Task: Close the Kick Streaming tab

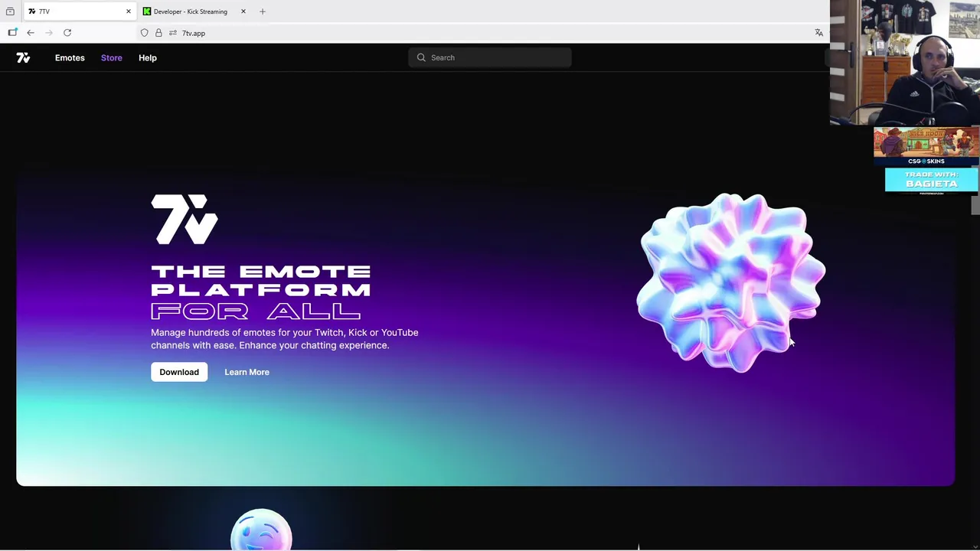Action: coord(243,11)
